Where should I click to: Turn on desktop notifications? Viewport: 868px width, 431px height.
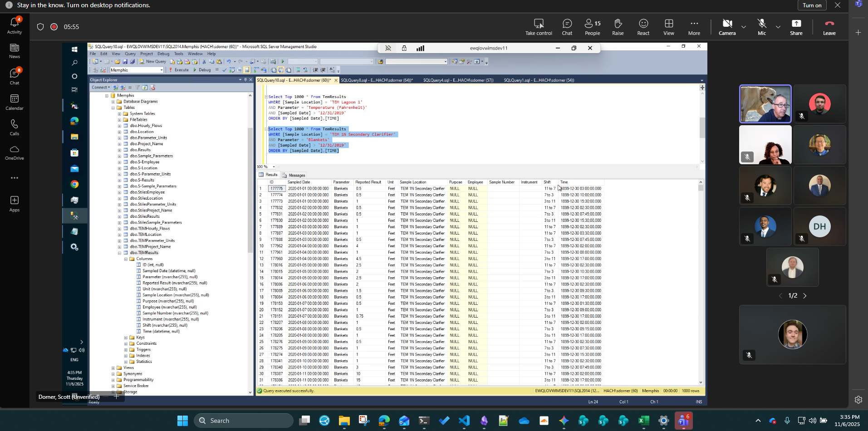point(812,5)
